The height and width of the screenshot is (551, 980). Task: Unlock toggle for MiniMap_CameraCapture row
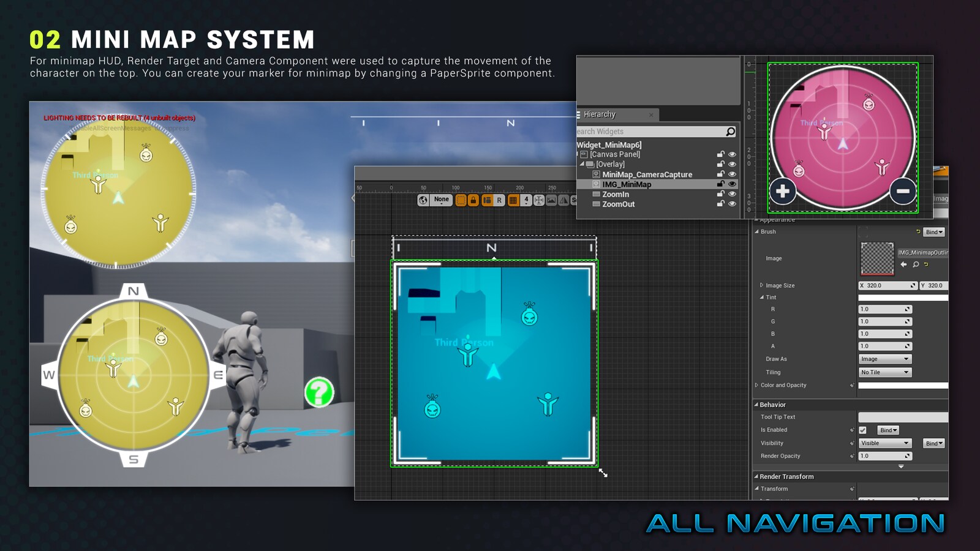coord(720,174)
